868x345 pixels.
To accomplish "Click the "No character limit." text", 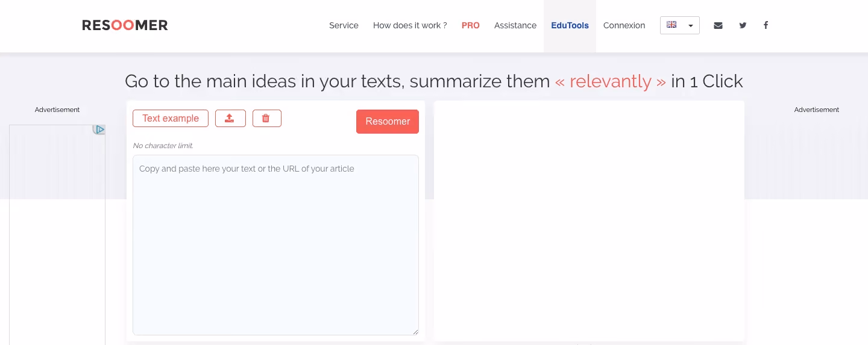I will click(163, 146).
